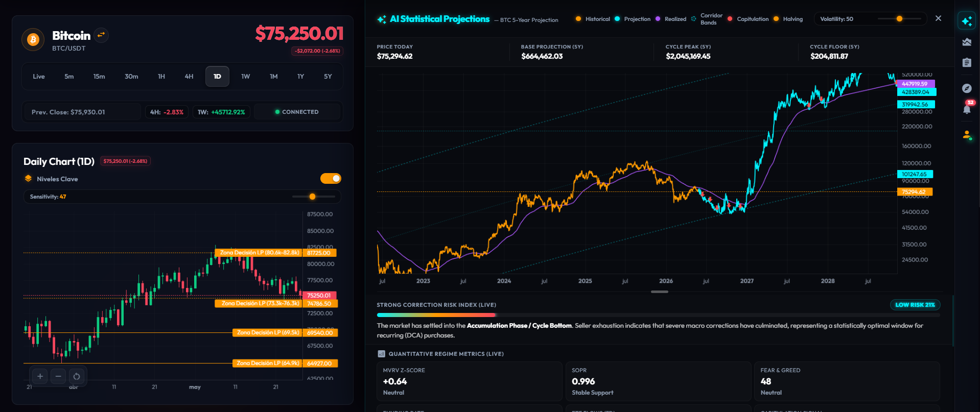The height and width of the screenshot is (412, 980).
Task: Click the zoom in plus chart button
Action: 40,376
